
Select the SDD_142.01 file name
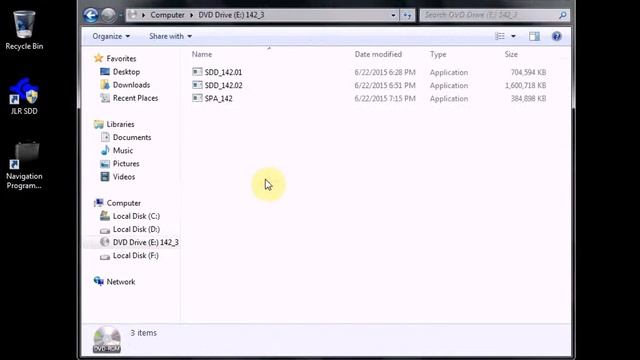223,72
